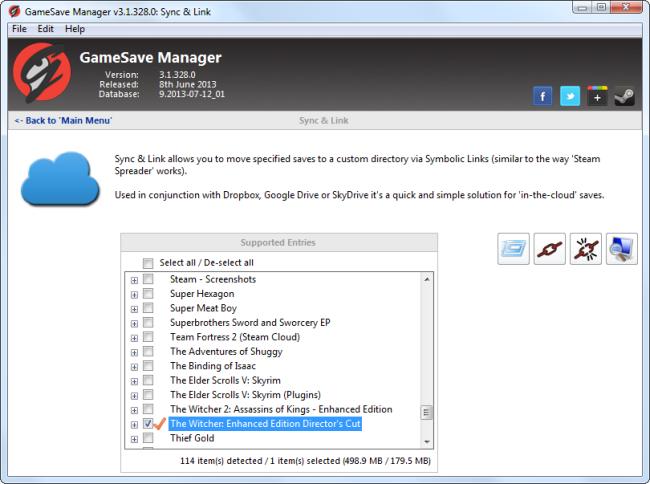Image resolution: width=650 pixels, height=484 pixels.
Task: Click the Supported Entries header
Action: tap(279, 242)
